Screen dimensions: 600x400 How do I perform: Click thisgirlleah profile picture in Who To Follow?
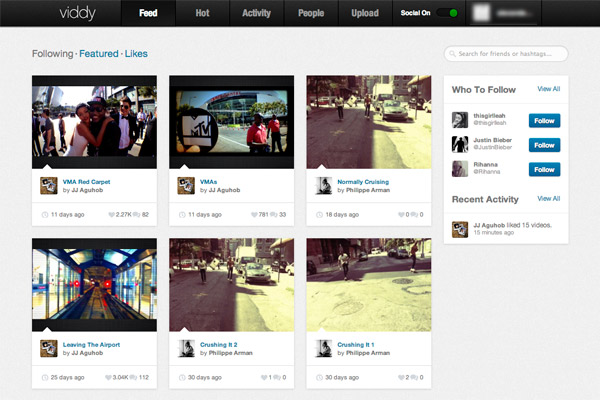460,120
